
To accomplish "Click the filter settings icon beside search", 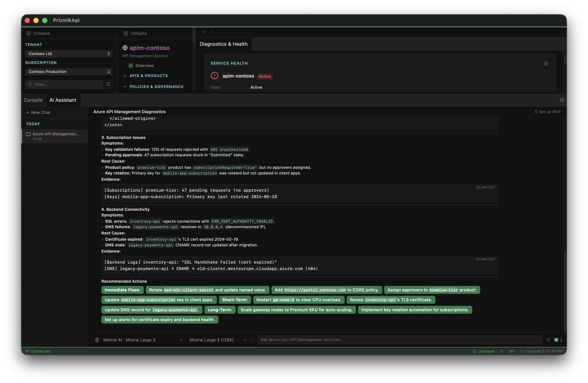I will tap(108, 84).
